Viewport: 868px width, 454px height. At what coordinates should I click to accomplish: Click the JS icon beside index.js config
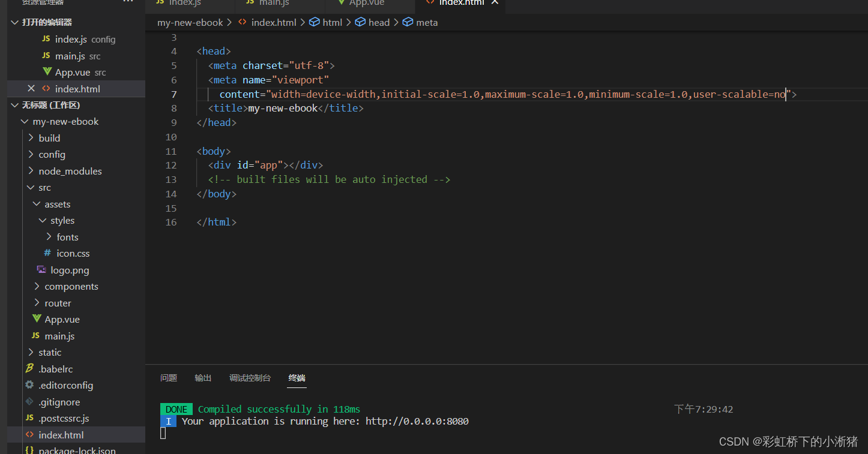[46, 39]
